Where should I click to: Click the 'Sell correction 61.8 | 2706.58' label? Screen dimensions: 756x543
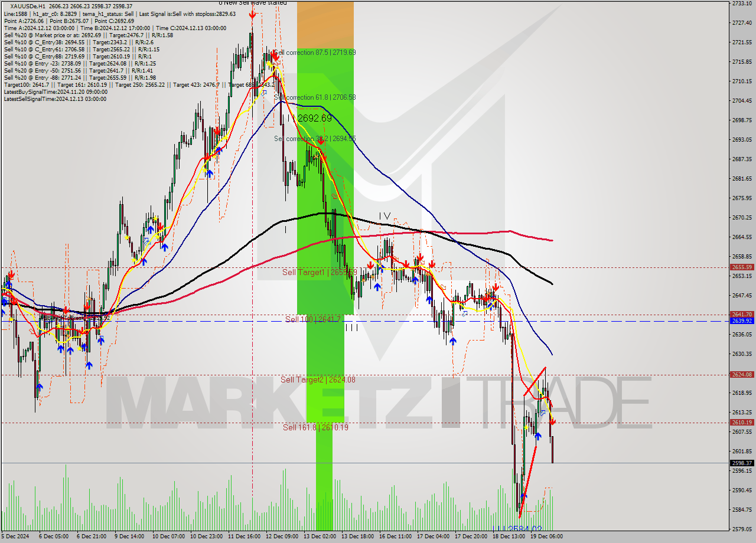click(315, 97)
